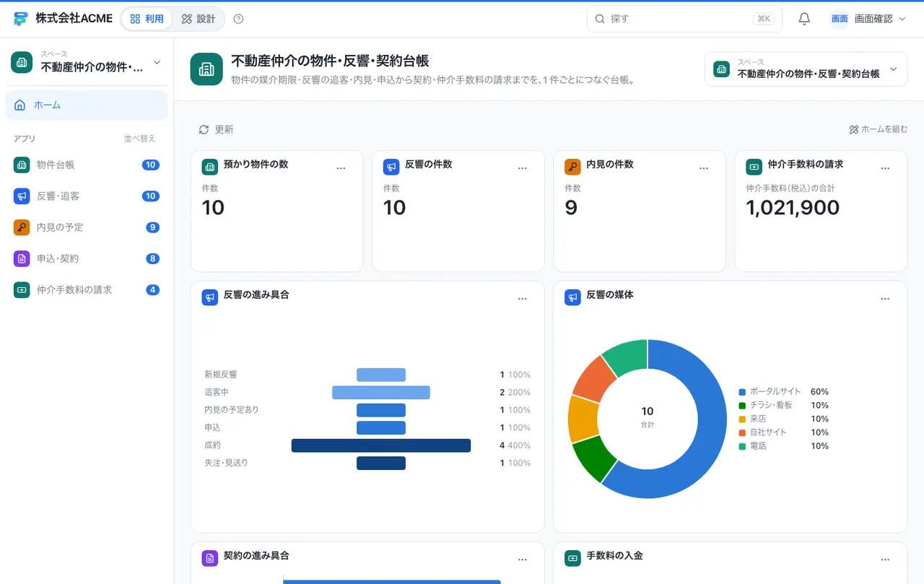
Task: Click the 追客中 funnel bar
Action: (x=381, y=393)
